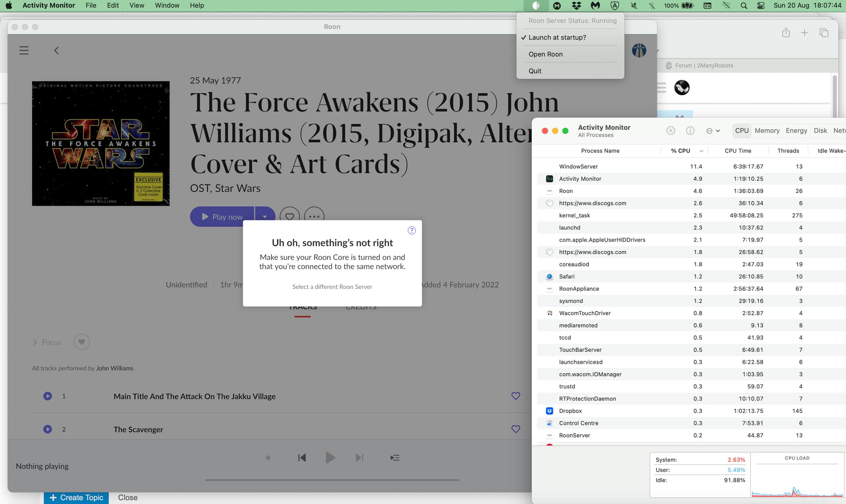Viewport: 846px width, 504px height.
Task: Select the WindowServer process row
Action: [691, 167]
